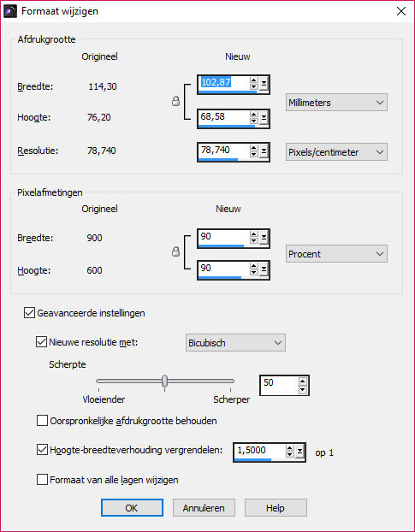The image size is (415, 532).
Task: Open the Pixels/centimeter dropdown
Action: coord(336,152)
